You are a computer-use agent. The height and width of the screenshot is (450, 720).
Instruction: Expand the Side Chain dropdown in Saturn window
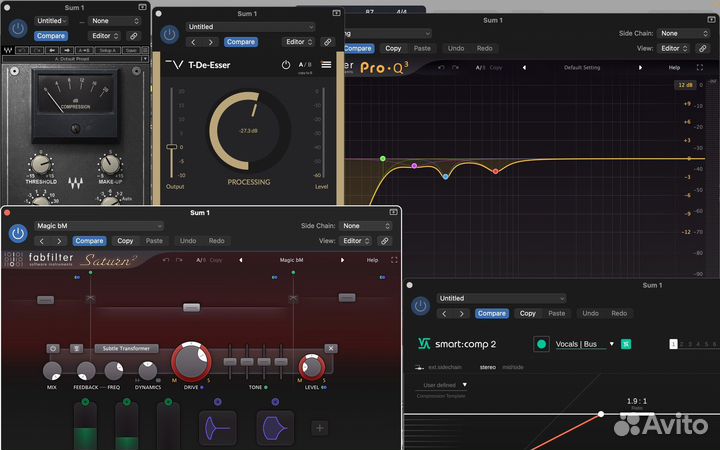[363, 226]
